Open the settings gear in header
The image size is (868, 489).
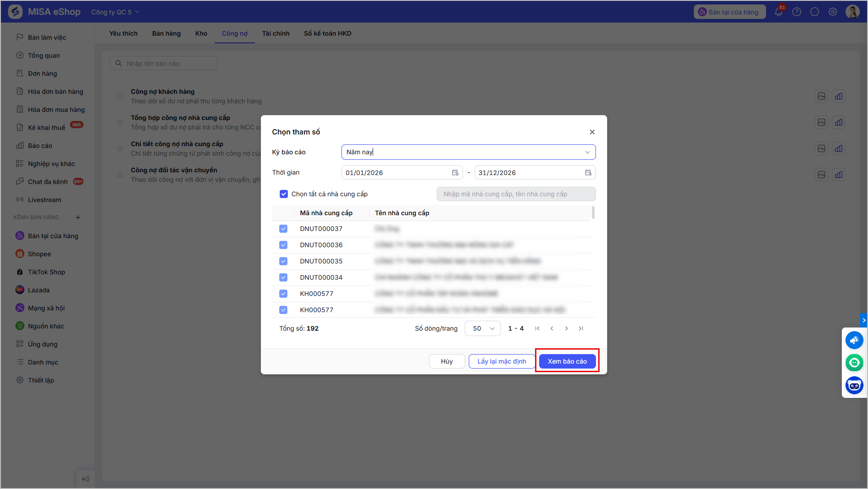click(x=833, y=12)
